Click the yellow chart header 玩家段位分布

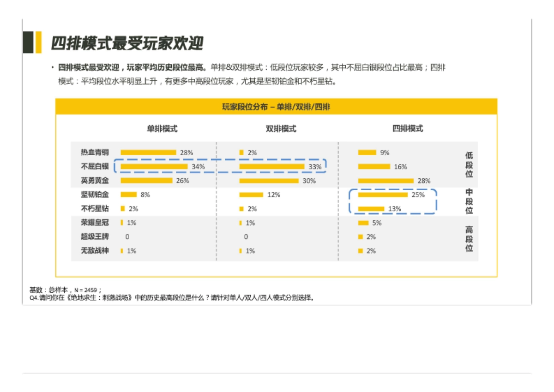tap(276, 107)
